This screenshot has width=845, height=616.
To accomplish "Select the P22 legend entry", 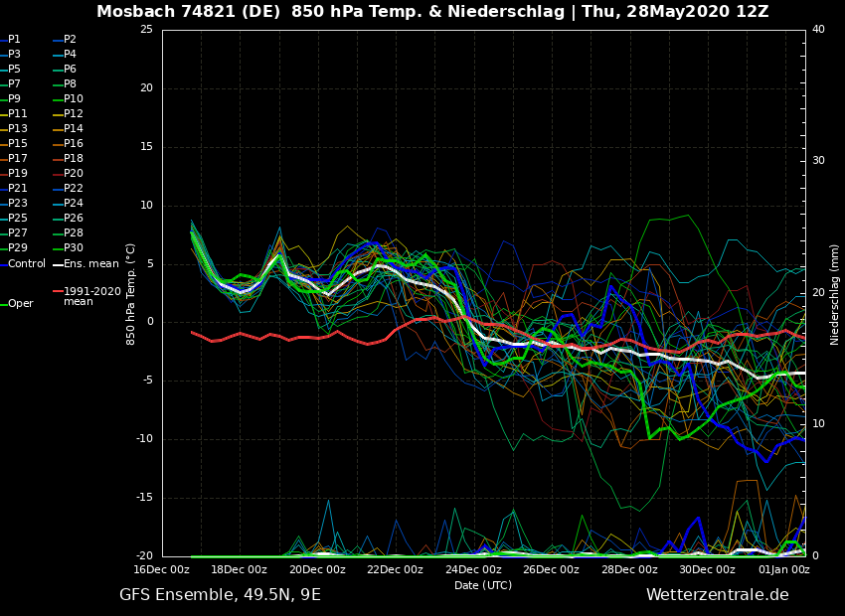I will [x=73, y=189].
